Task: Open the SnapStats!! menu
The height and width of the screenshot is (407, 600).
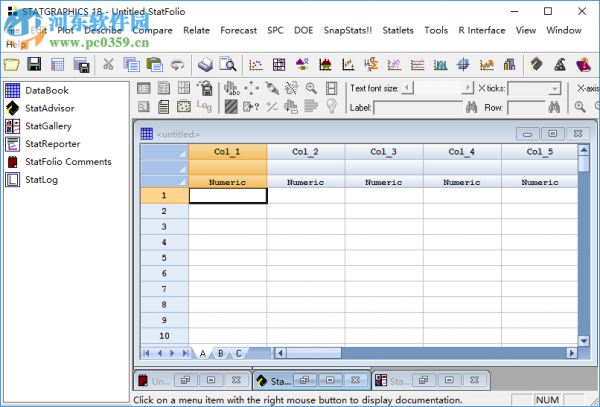Action: coord(348,31)
